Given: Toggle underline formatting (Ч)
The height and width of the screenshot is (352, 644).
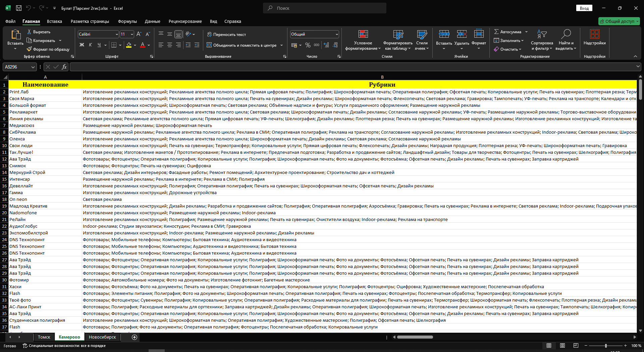Looking at the screenshot, I should pos(99,45).
